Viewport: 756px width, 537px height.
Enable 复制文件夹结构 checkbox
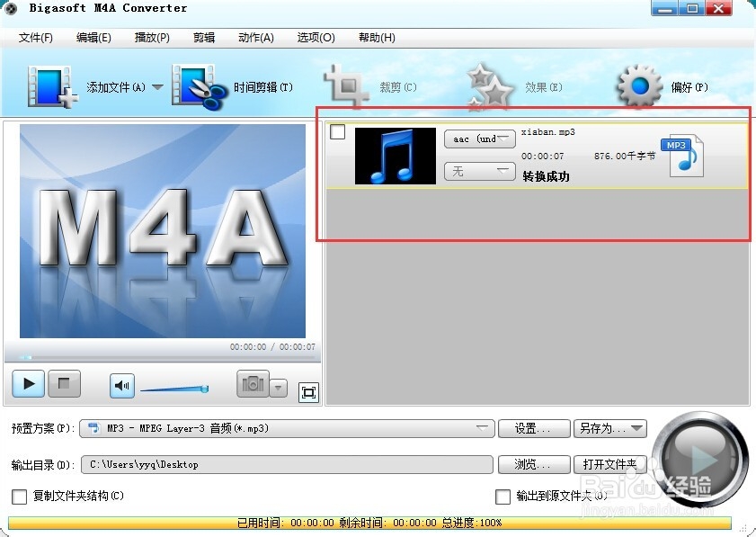19,497
